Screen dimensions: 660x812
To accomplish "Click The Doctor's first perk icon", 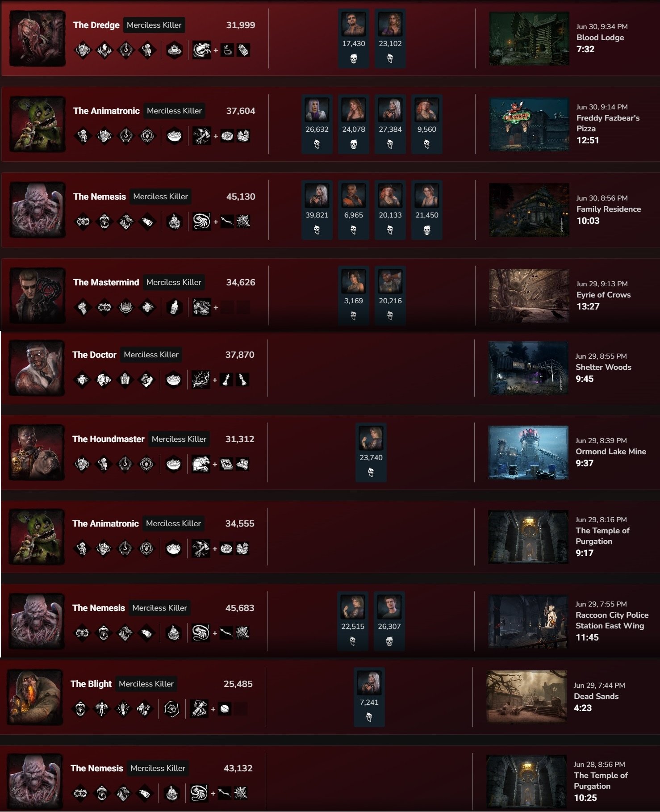I will 82,380.
